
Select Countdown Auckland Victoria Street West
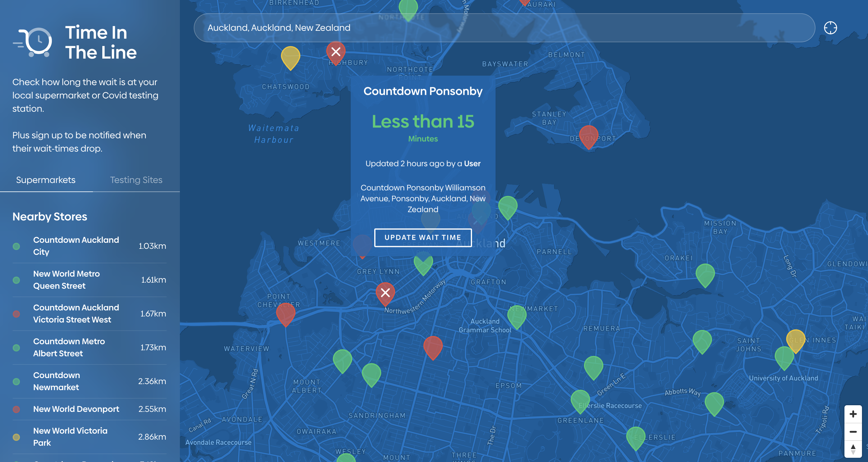coord(89,313)
